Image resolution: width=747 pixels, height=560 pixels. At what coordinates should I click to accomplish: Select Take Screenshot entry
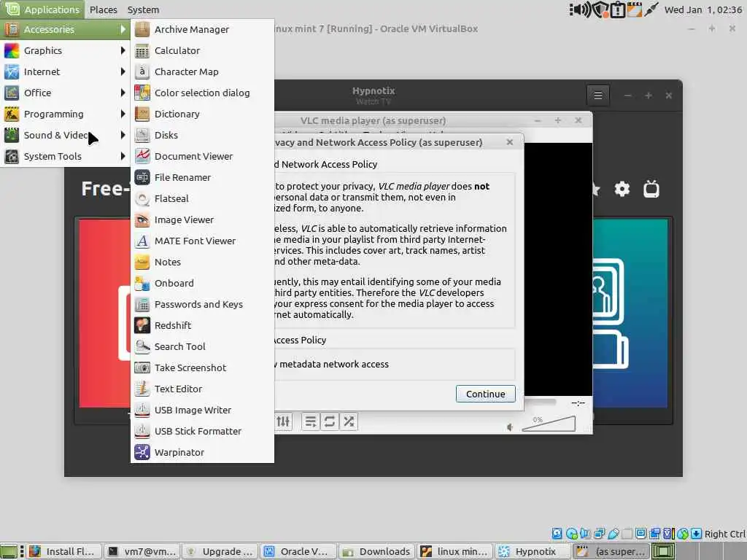(202, 367)
